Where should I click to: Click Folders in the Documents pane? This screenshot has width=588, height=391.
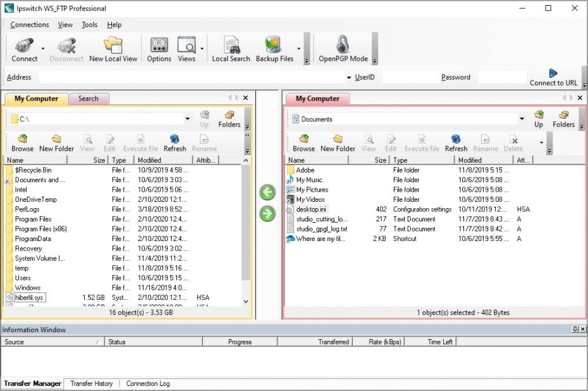tap(563, 119)
